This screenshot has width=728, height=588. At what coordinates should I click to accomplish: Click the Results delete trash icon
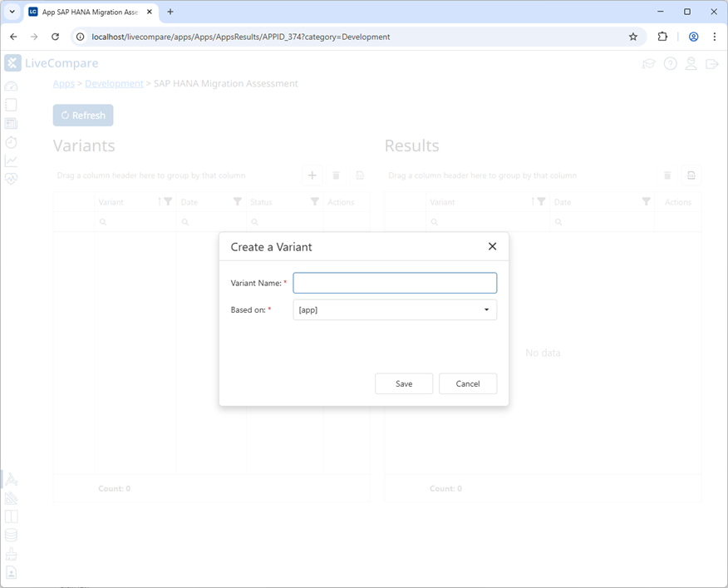[x=667, y=175]
